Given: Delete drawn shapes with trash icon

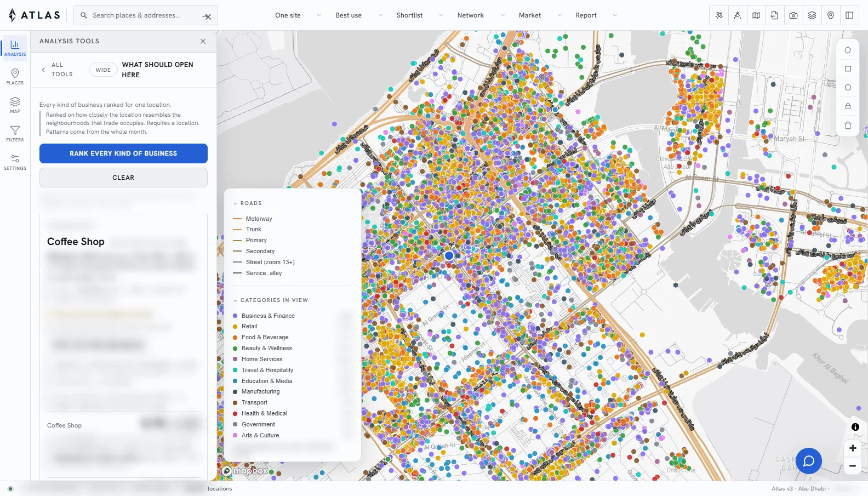Looking at the screenshot, I should click(x=848, y=125).
